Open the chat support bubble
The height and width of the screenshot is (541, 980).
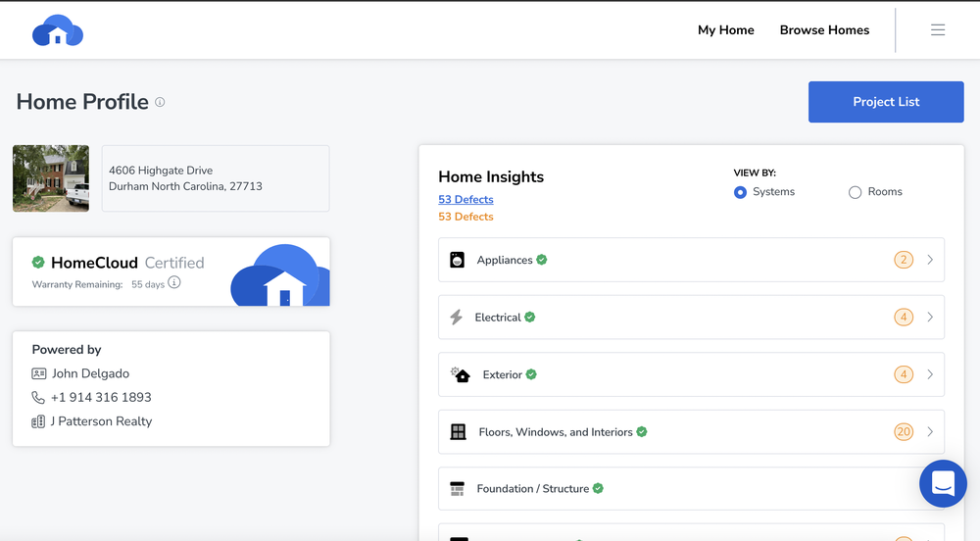943,483
